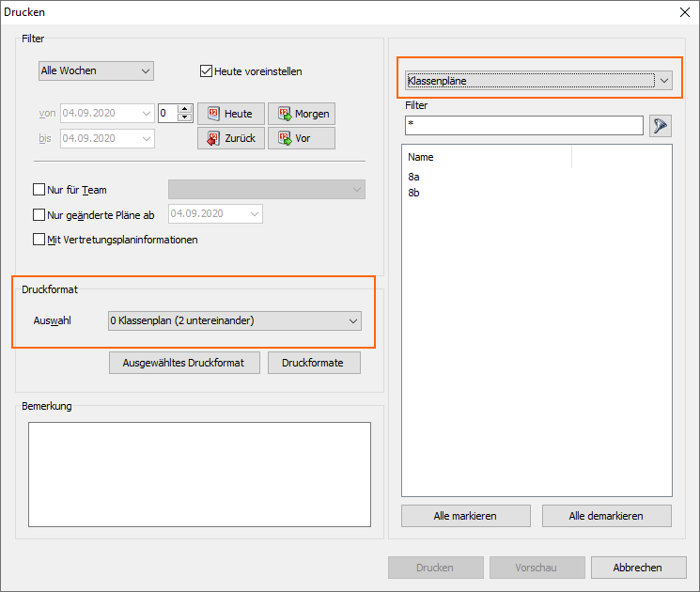Click the Morgen calendar button
The width and height of the screenshot is (700, 592).
302,114
